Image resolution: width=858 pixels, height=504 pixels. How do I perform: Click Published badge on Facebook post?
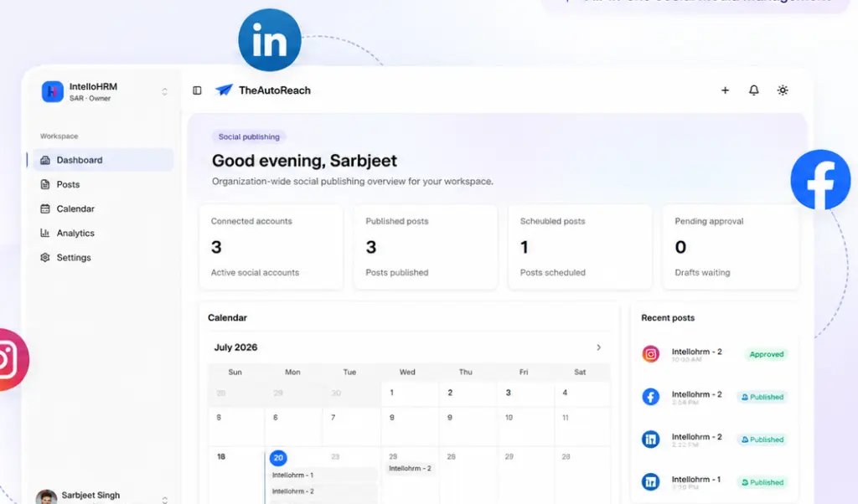pos(762,397)
